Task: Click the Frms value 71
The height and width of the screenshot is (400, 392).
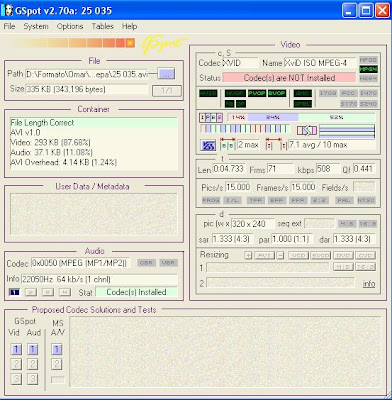Action: [x=280, y=169]
